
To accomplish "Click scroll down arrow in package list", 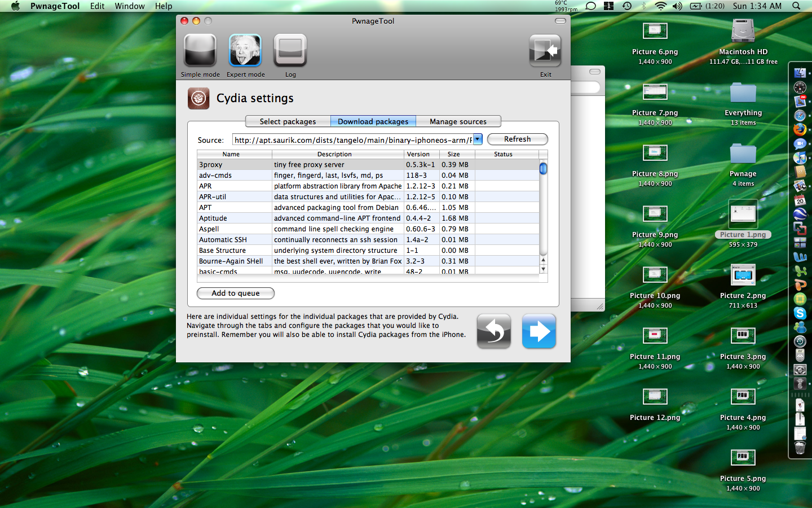I will 543,269.
